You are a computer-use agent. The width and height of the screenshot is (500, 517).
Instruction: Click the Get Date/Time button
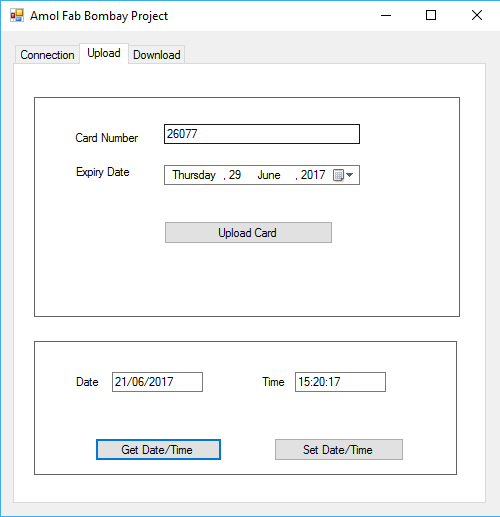[x=158, y=450]
